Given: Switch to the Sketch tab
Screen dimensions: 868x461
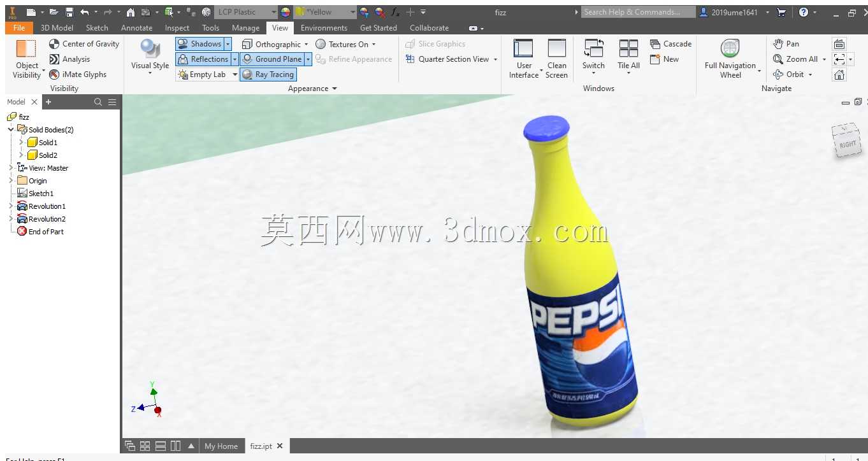Looking at the screenshot, I should 97,28.
